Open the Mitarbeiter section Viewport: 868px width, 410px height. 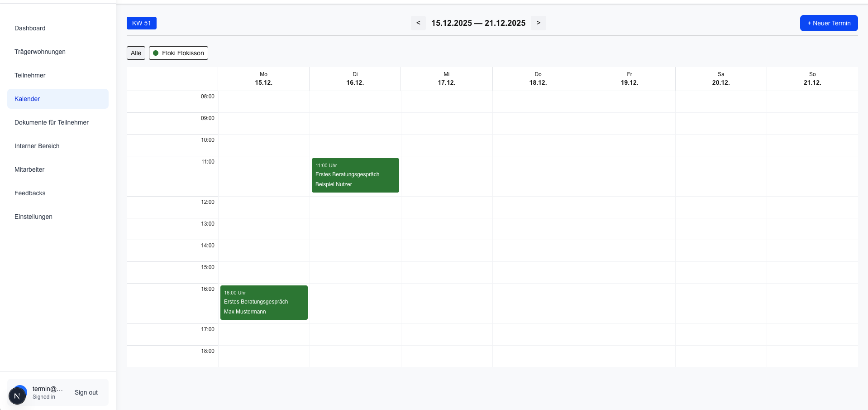coord(29,169)
